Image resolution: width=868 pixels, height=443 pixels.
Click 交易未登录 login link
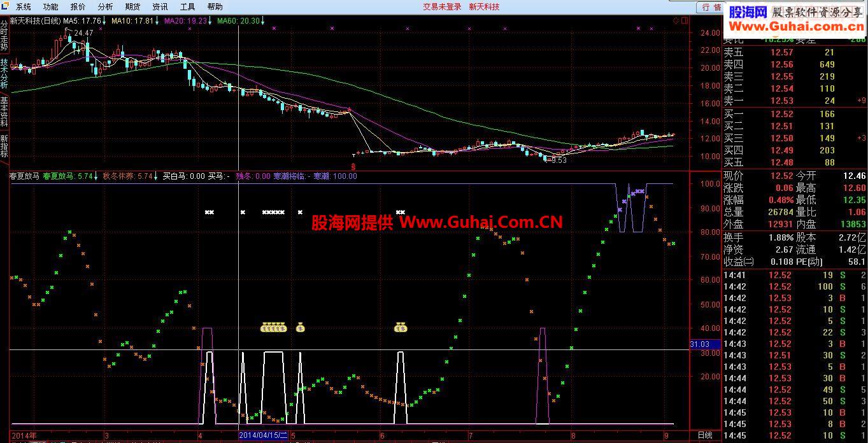442,7
